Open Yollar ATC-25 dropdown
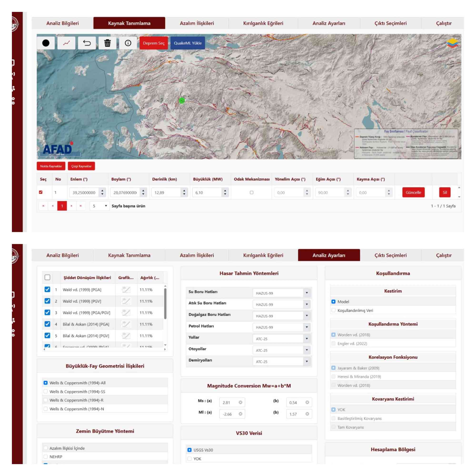Viewport: 476px width, 476px height. coord(307,338)
